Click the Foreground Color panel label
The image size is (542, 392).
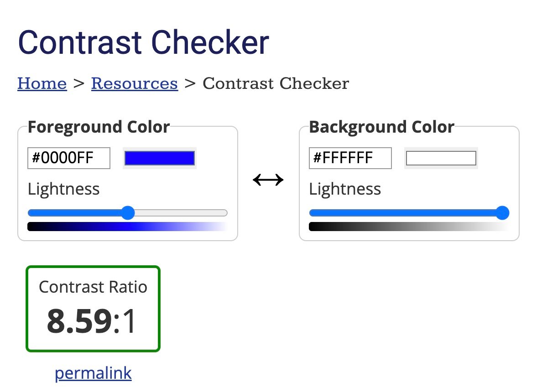pos(99,127)
